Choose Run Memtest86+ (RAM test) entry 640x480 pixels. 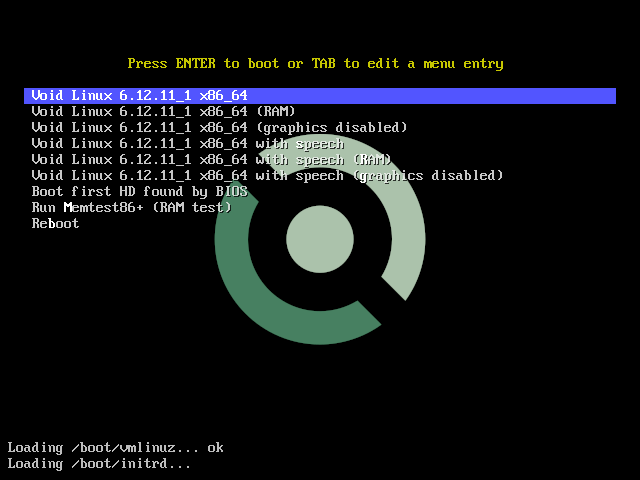point(131,207)
